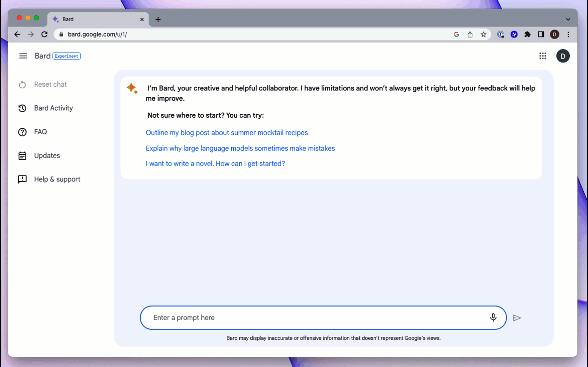Screen dimensions: 588x367
Task: Go forward in browser history
Action: (31, 34)
